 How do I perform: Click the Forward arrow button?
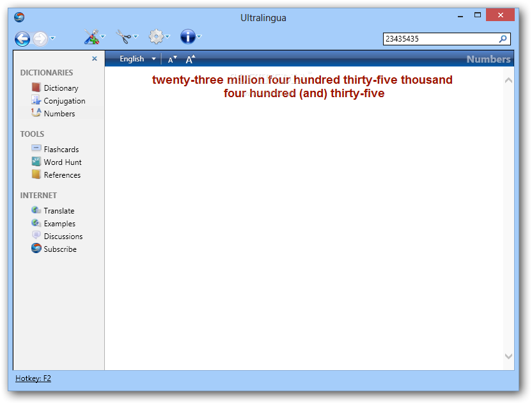[40, 38]
